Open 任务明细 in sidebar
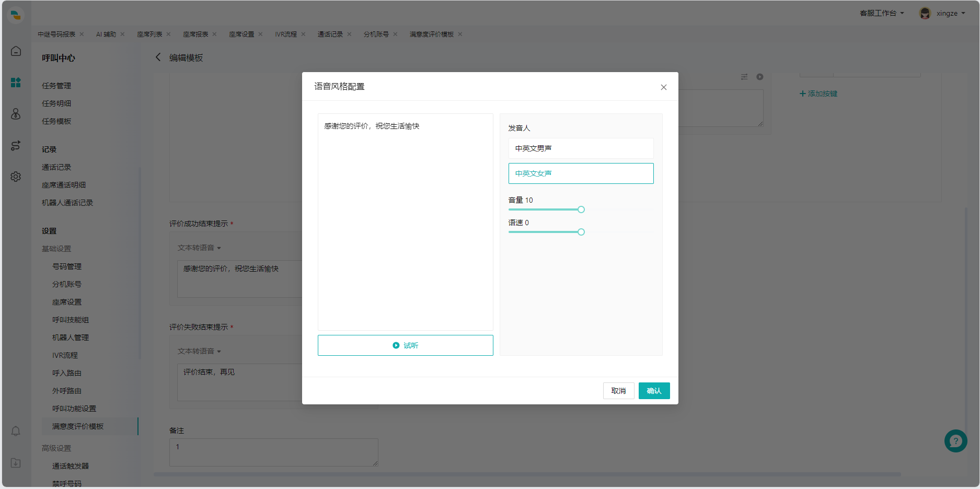The width and height of the screenshot is (980, 489). coord(56,103)
